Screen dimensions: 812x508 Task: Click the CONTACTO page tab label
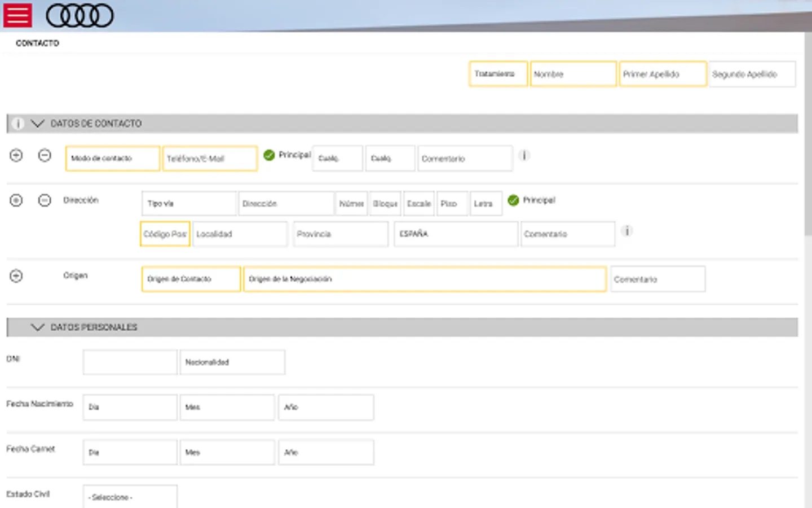click(x=37, y=43)
